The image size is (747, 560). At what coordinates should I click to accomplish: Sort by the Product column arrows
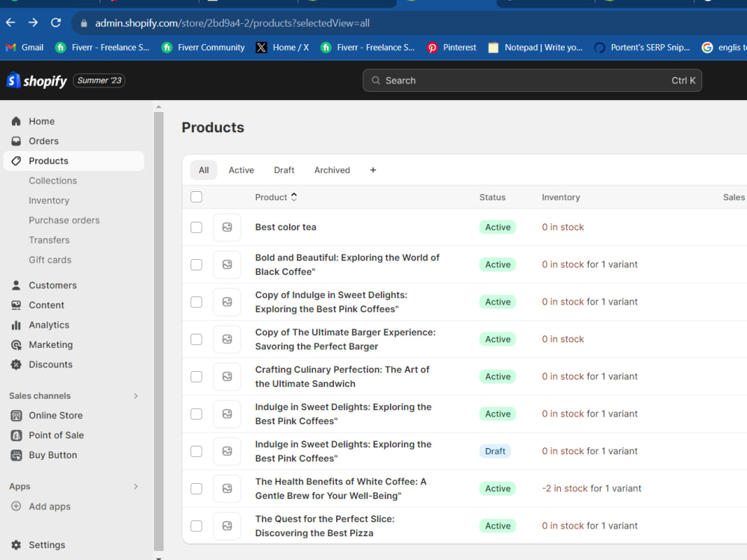coord(294,197)
